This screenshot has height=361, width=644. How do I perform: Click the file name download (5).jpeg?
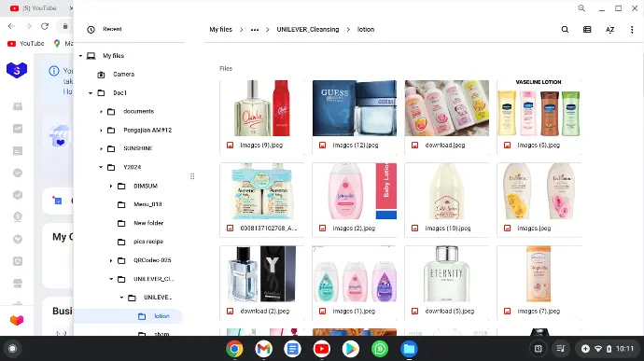449,312
